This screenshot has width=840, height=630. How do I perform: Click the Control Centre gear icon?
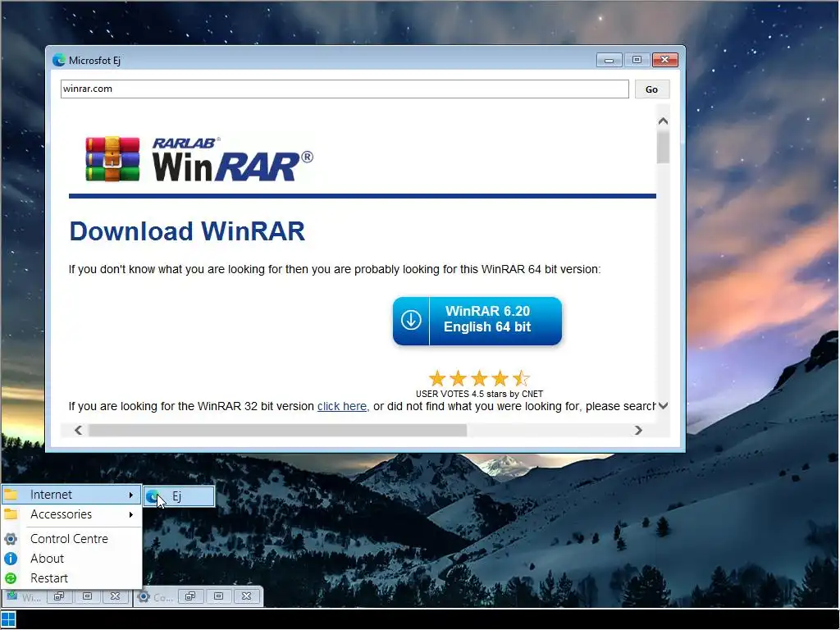[x=11, y=538]
